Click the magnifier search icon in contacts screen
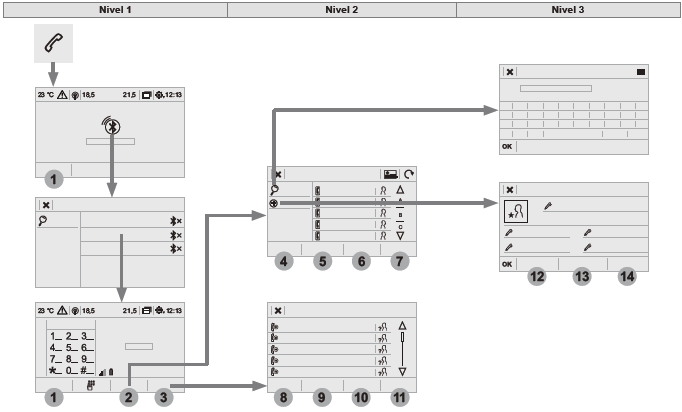 [274, 190]
